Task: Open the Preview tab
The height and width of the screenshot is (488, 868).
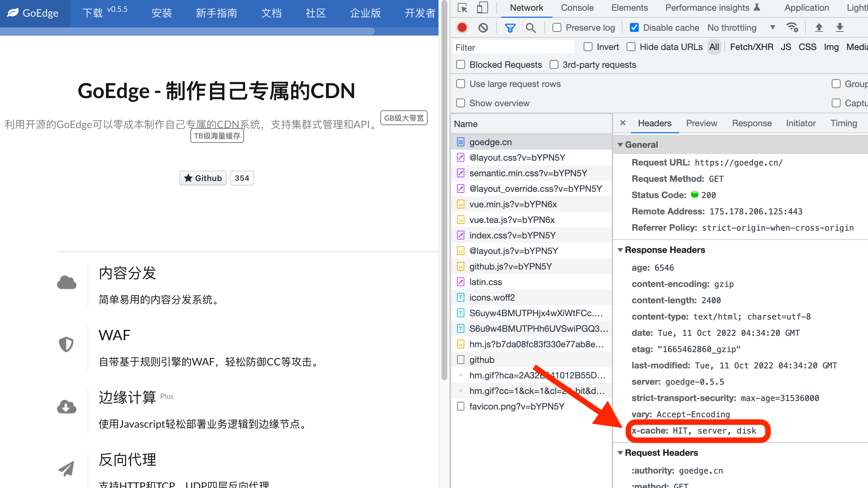Action: coord(701,123)
